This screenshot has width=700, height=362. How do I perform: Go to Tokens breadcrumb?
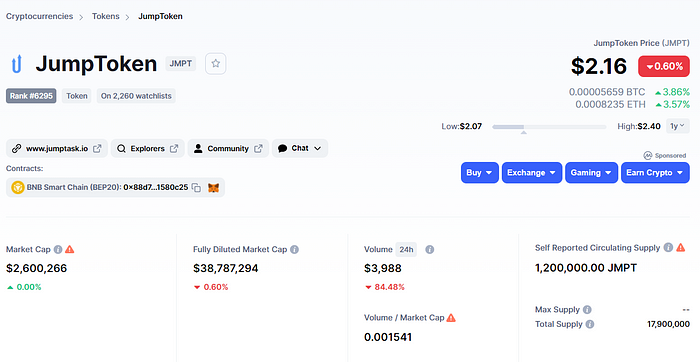106,16
